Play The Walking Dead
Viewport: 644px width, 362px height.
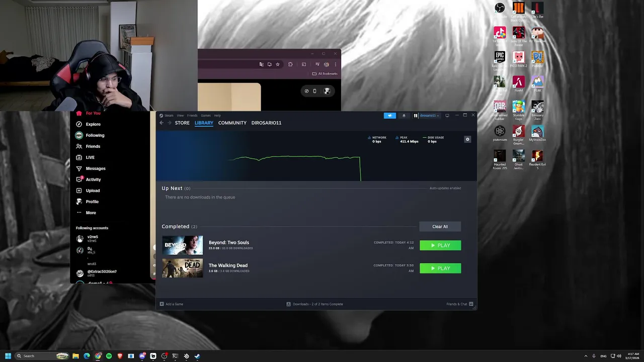[440, 268]
